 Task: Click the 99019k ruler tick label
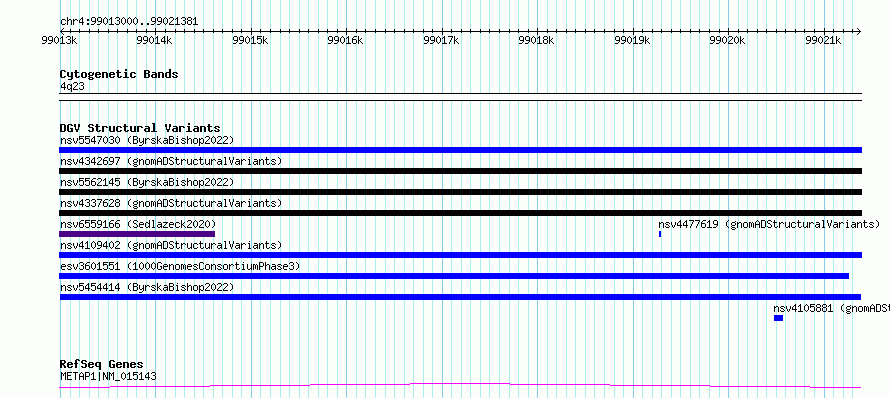[x=633, y=40]
